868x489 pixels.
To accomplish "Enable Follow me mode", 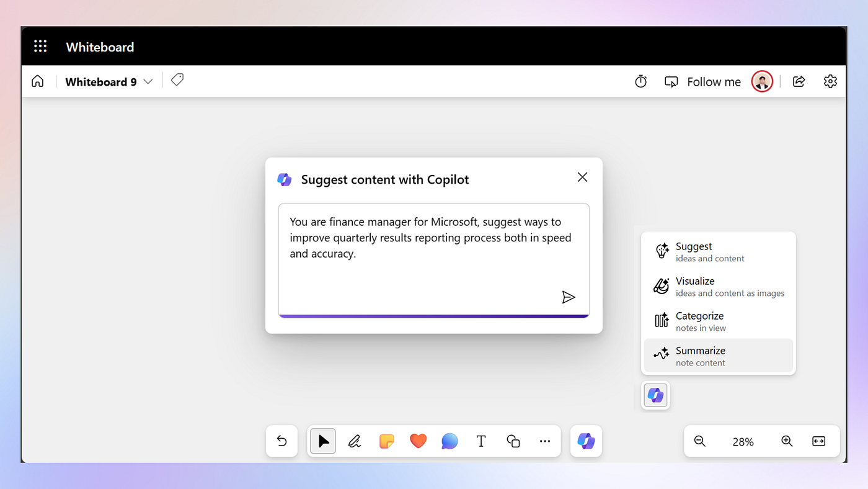I will point(702,82).
